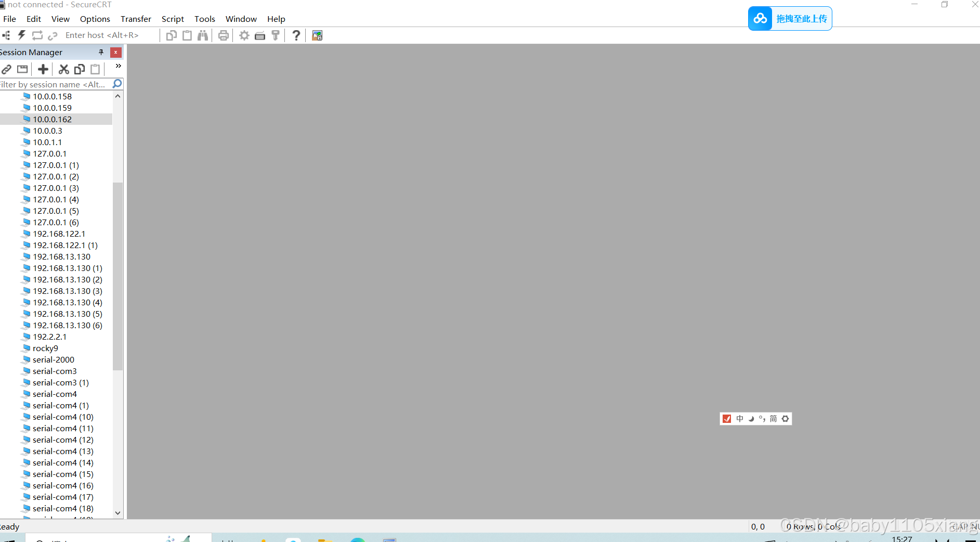Toggle IME half-moon width mode
This screenshot has width=980, height=542.
coord(751,419)
